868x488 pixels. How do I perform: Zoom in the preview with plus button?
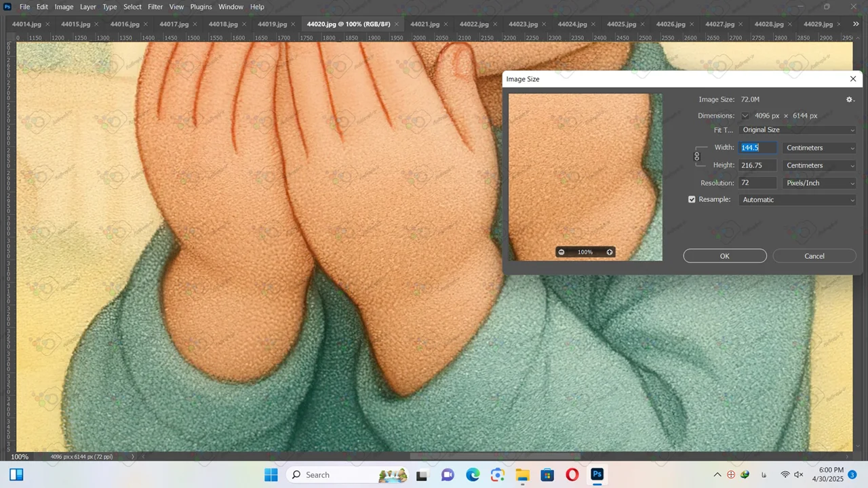point(610,252)
